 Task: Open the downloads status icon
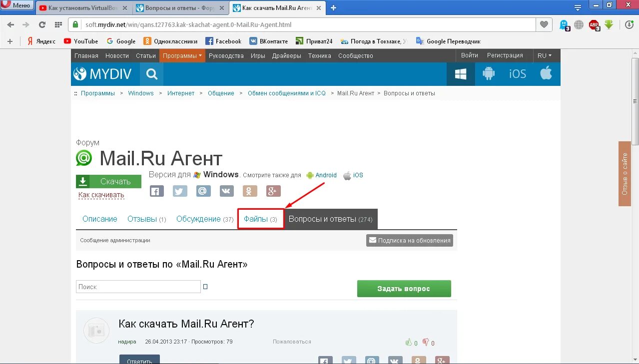[x=630, y=24]
